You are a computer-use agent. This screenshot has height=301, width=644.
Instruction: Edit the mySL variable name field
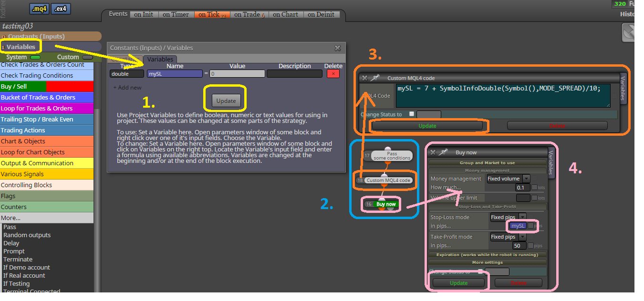click(x=175, y=74)
